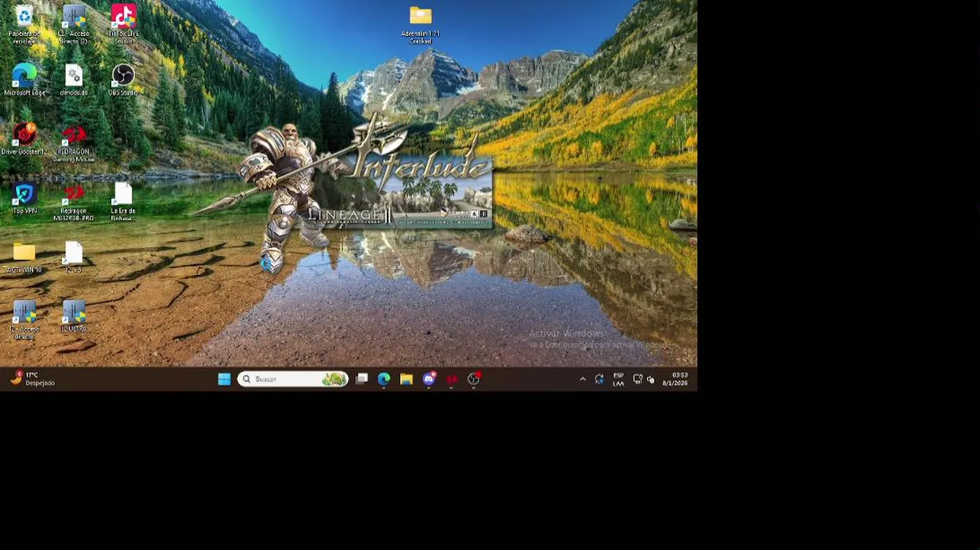Launch TikTok LIVE Studio from desktop
Screen dimensions: 980x550
tap(123, 24)
